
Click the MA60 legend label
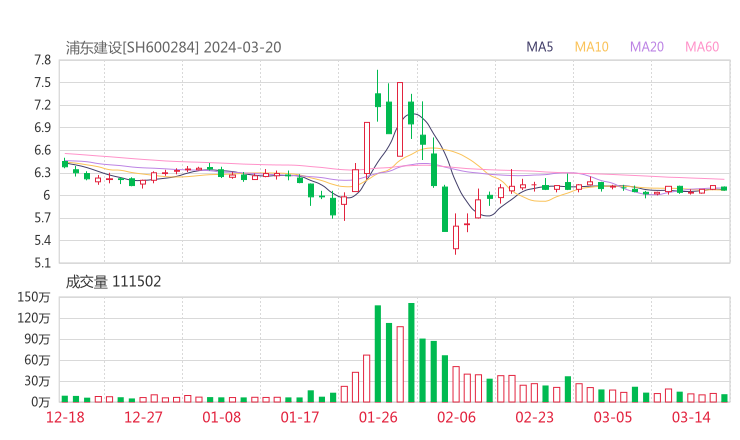pyautogui.click(x=702, y=47)
